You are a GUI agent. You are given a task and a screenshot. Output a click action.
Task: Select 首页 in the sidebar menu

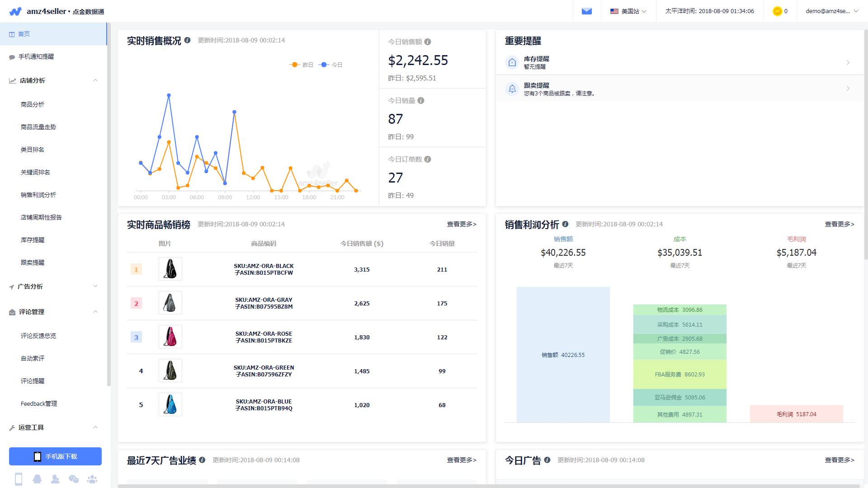(x=24, y=34)
